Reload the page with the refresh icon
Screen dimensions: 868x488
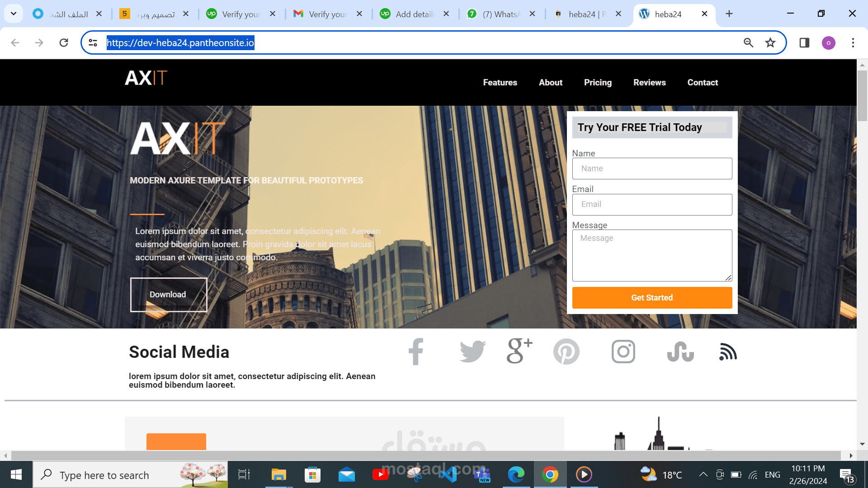click(64, 42)
